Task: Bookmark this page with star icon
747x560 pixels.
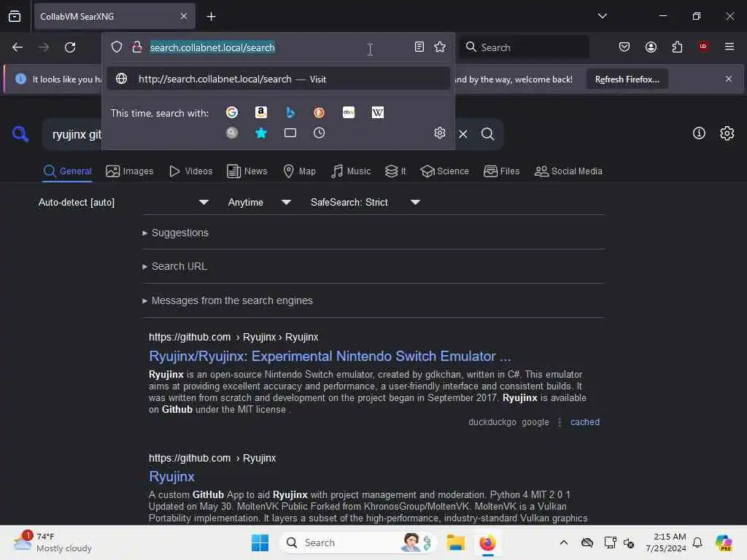Action: tap(440, 47)
